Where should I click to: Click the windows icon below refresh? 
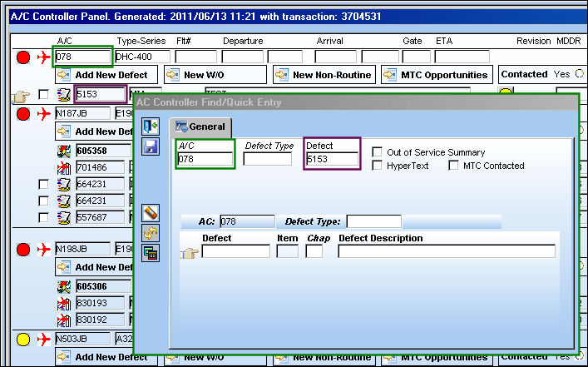point(151,253)
